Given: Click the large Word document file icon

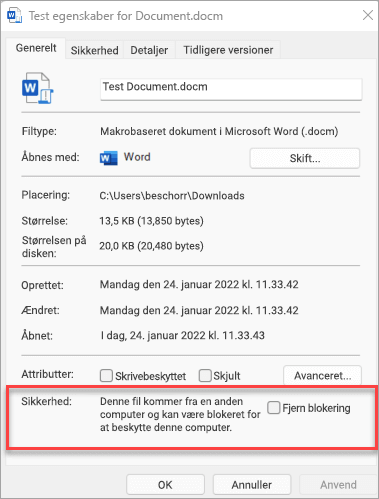Looking at the screenshot, I should [x=37, y=88].
